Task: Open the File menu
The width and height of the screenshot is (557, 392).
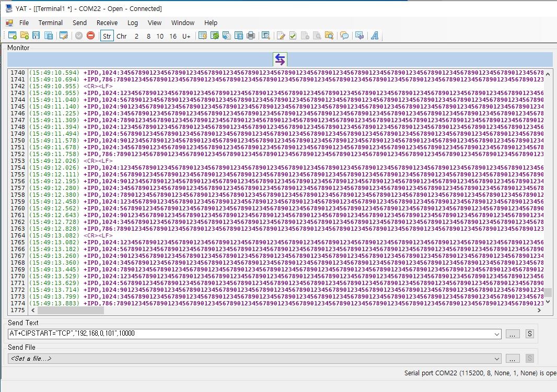Action: coord(24,22)
